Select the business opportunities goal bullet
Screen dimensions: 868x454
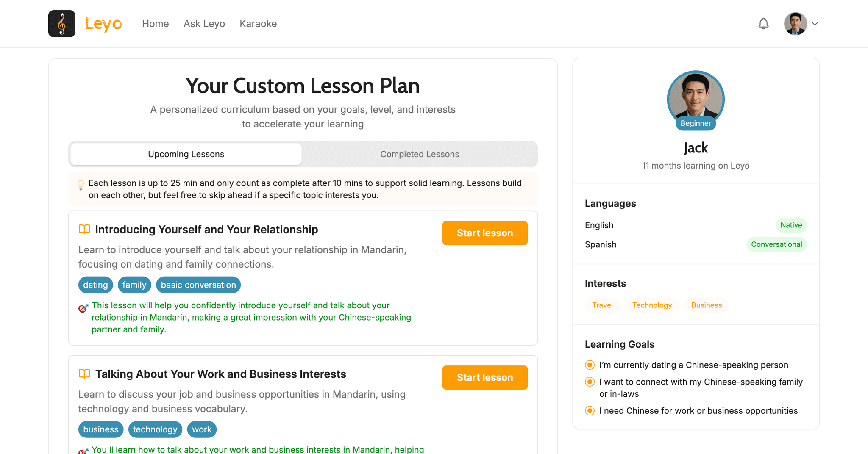pos(590,410)
